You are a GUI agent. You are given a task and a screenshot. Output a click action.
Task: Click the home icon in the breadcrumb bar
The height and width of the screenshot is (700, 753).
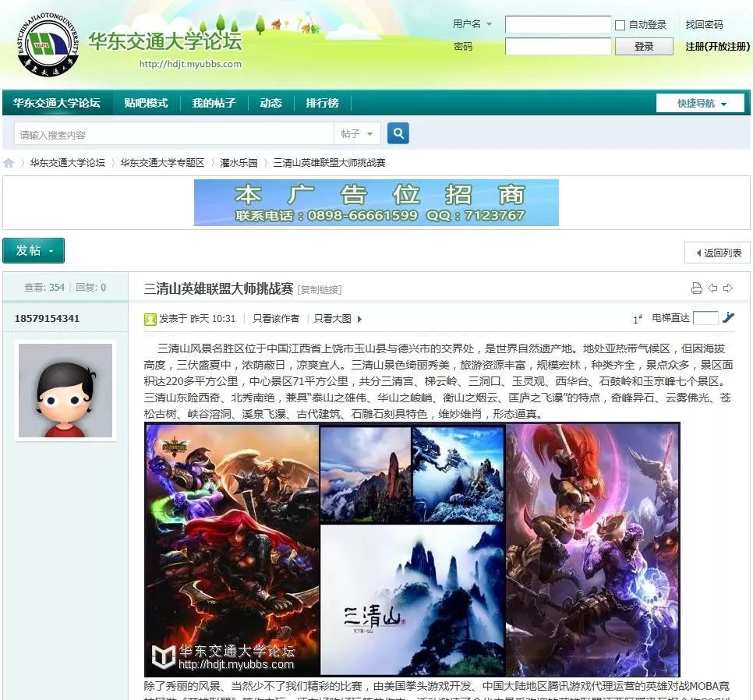click(x=8, y=162)
